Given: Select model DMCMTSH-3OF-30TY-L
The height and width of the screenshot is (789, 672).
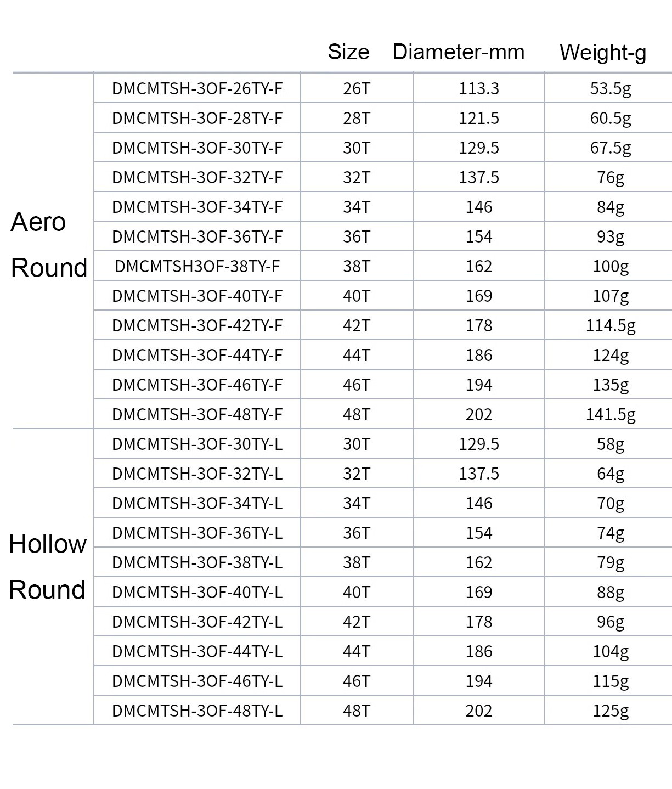Looking at the screenshot, I should pos(197,444).
